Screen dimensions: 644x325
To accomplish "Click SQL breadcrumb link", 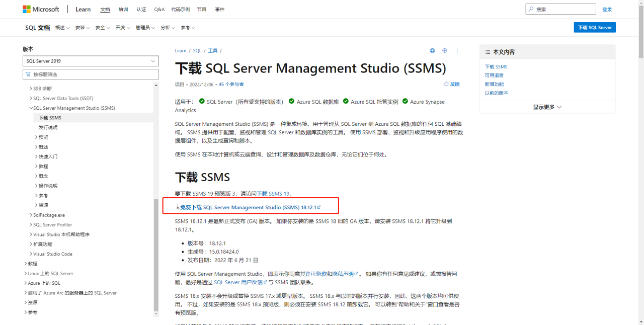I will tap(197, 51).
